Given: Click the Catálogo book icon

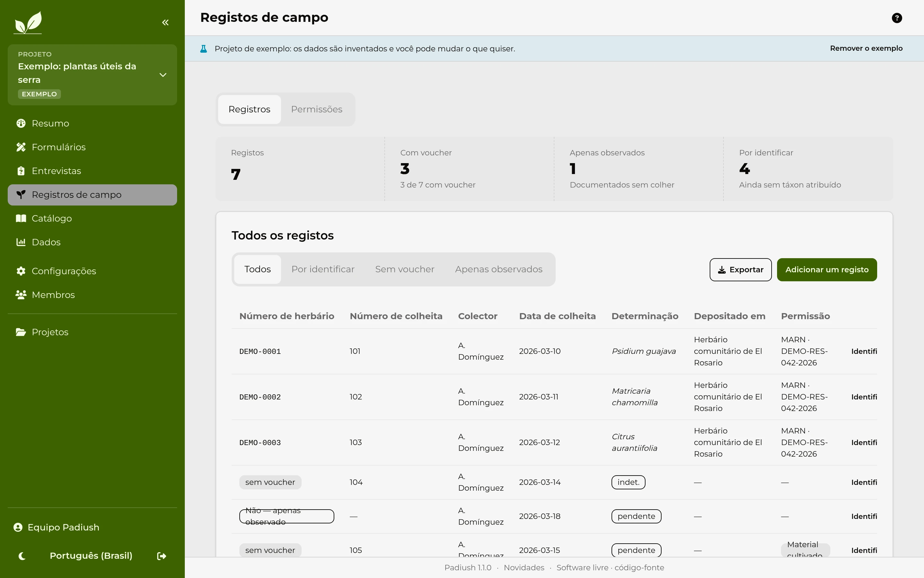Looking at the screenshot, I should pyautogui.click(x=21, y=218).
